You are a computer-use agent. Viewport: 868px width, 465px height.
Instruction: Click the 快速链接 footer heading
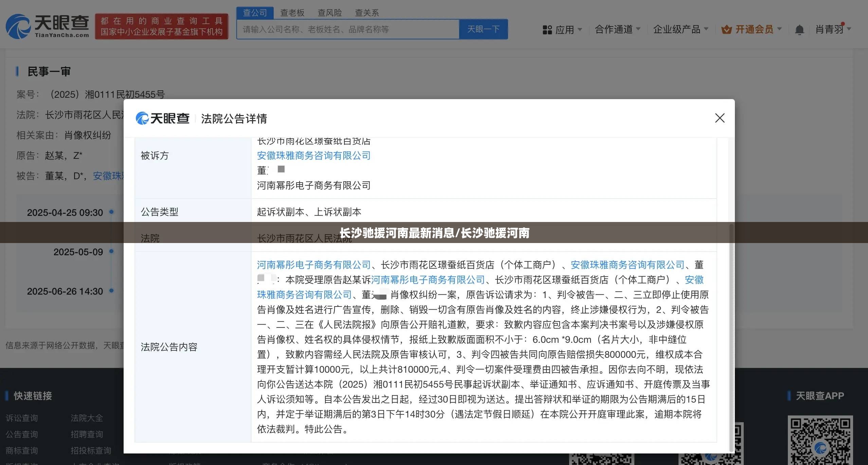[33, 396]
